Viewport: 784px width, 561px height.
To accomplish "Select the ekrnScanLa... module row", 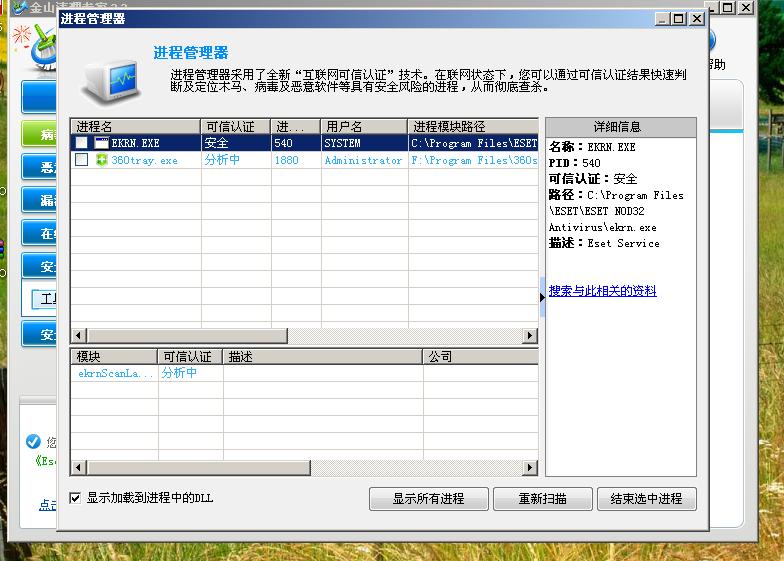I will click(304, 373).
